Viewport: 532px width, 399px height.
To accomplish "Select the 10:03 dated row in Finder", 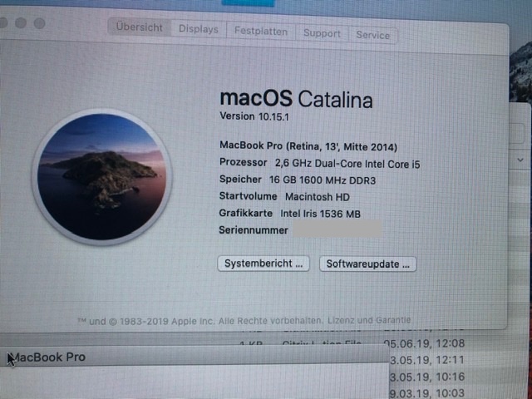I will coord(426,393).
